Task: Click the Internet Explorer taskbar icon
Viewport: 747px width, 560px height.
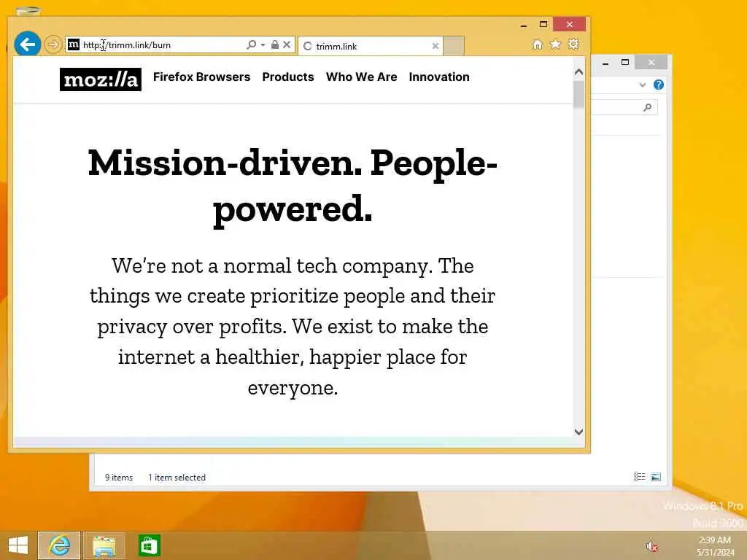Action: [59, 545]
